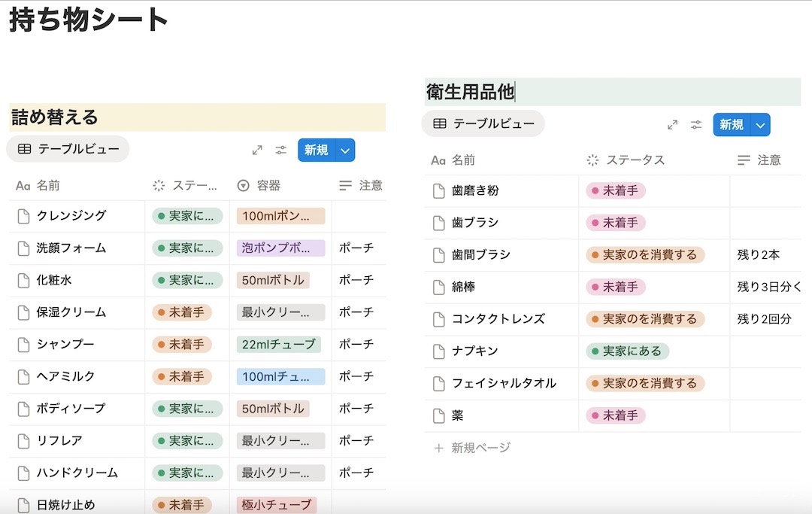Click page icon beside コンタクトレンズ row
This screenshot has width=812, height=514.
(x=439, y=319)
